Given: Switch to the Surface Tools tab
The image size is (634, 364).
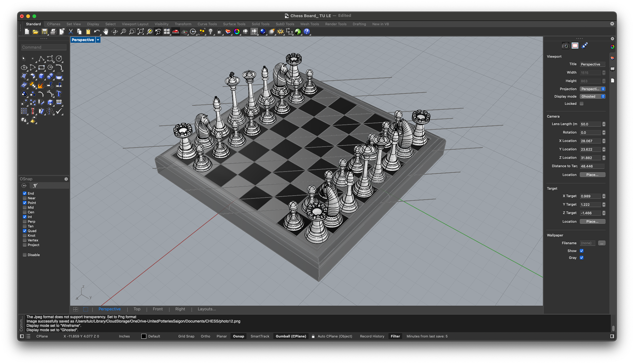Looking at the screenshot, I should (234, 24).
